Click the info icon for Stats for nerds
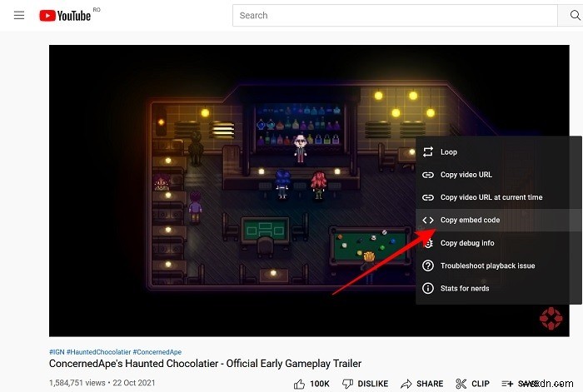Image resolution: width=583 pixels, height=392 pixels. [428, 288]
